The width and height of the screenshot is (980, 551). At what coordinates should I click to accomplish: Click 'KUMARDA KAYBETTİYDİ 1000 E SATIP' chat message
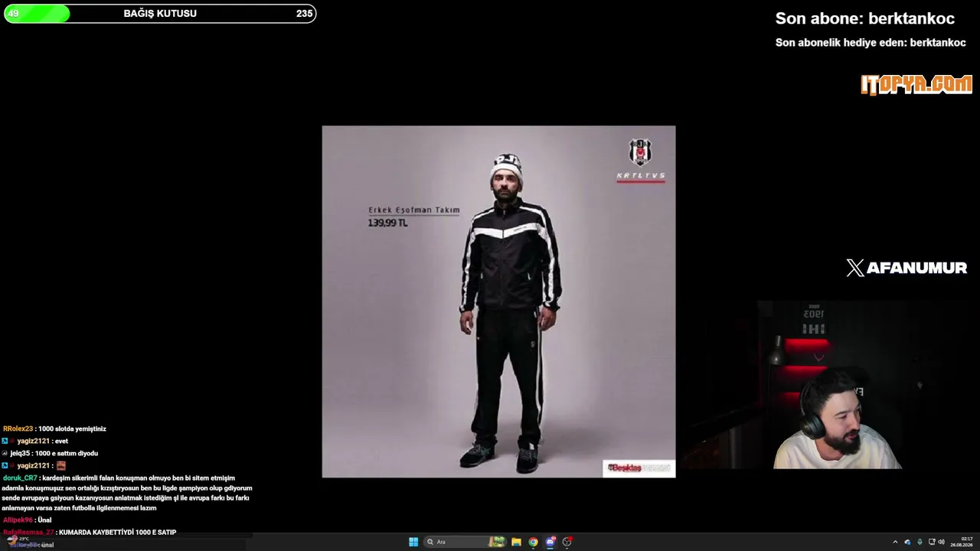coord(117,533)
